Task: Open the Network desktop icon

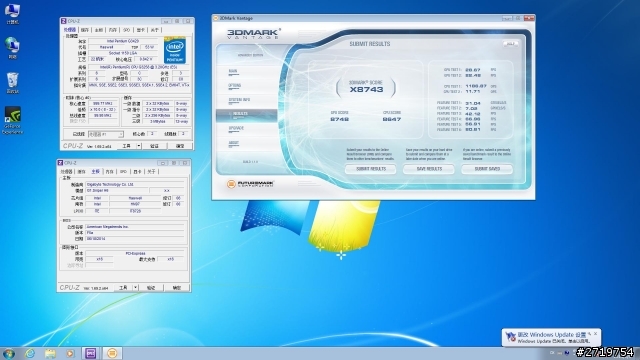Action: (x=12, y=48)
